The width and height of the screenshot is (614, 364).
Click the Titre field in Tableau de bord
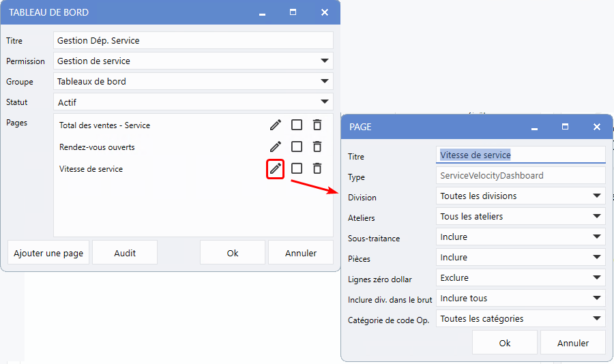coord(193,40)
